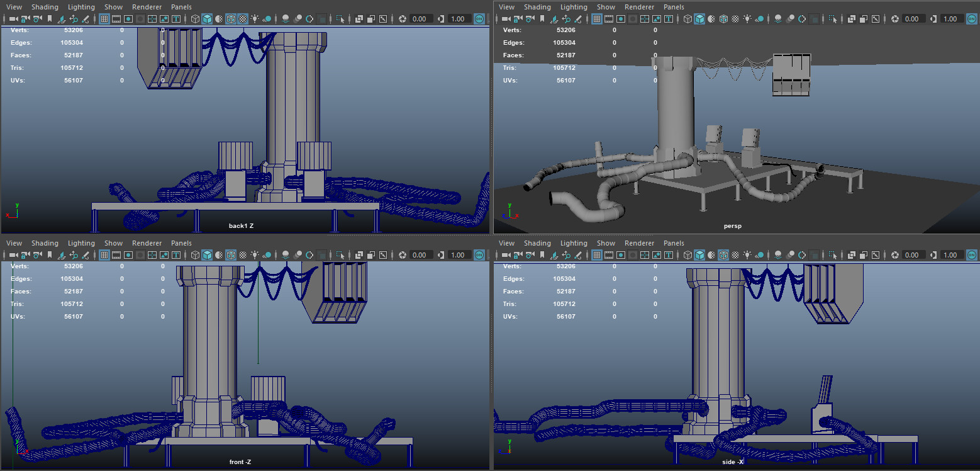The width and height of the screenshot is (980, 471).
Task: Expand Renderer menu in front -Z panel
Action: coord(147,243)
